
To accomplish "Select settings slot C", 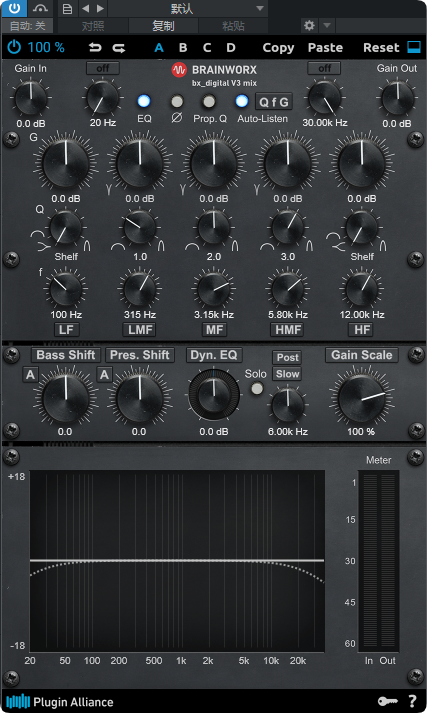I will (207, 47).
